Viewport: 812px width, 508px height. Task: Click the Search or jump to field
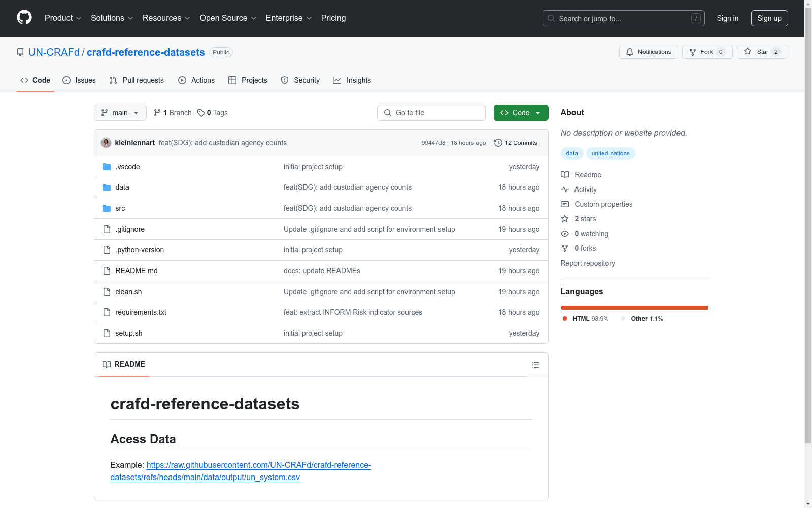[x=624, y=18]
